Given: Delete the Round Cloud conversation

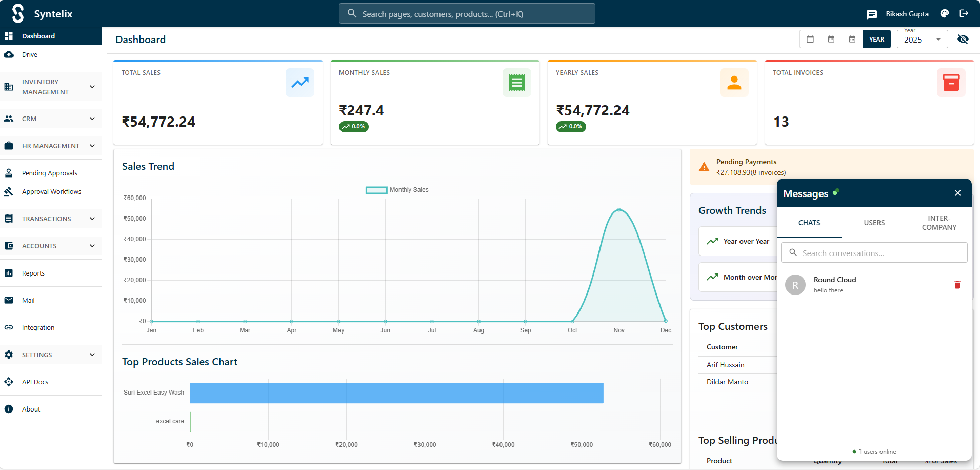Looking at the screenshot, I should (957, 285).
